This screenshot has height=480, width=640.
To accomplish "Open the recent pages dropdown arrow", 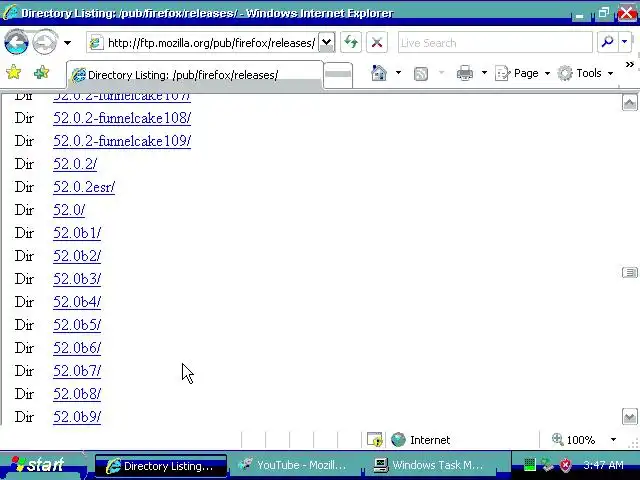I will [x=67, y=42].
